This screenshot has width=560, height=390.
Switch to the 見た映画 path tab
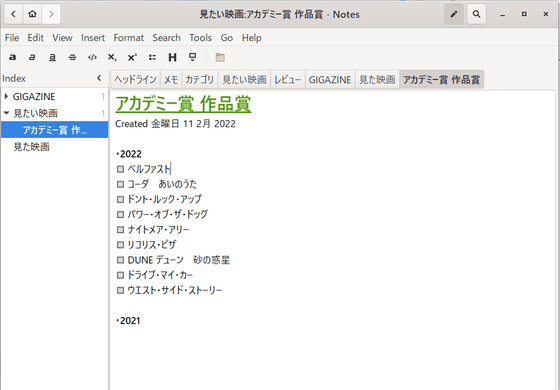[x=377, y=79]
